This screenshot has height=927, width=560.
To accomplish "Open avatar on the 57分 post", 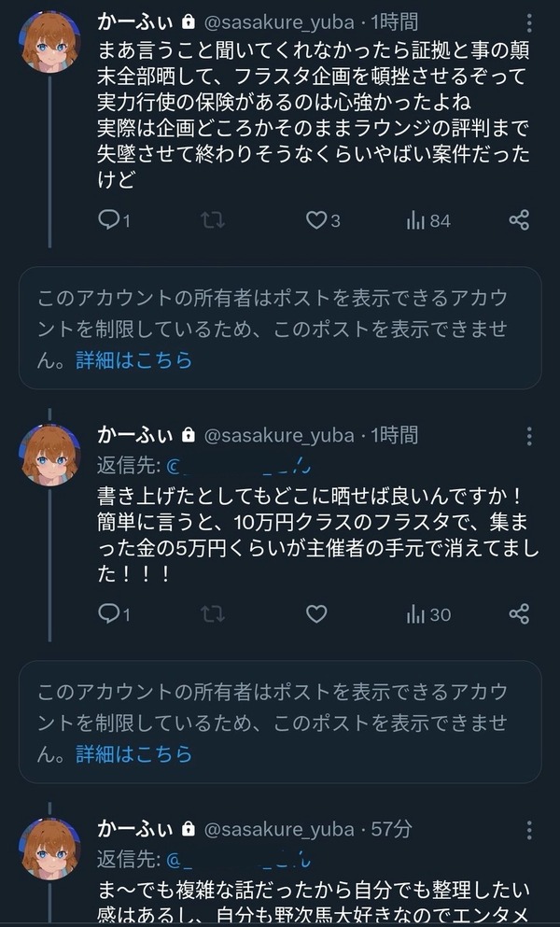I will coord(50,849).
